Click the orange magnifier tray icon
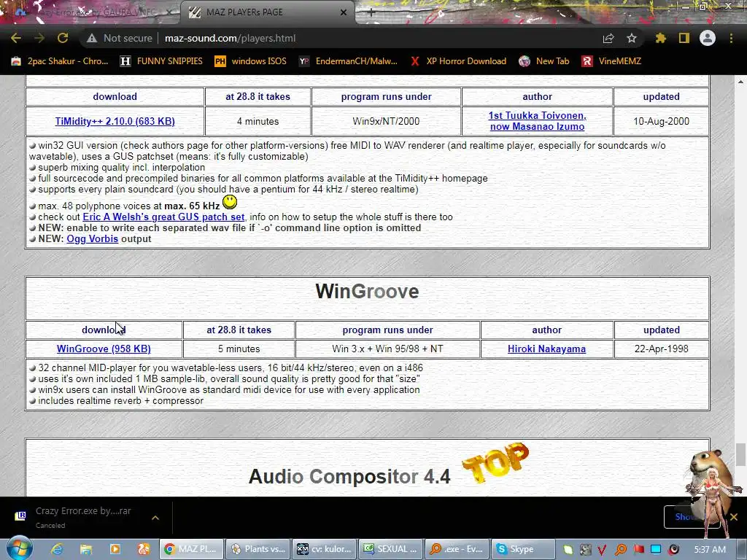 pyautogui.click(x=620, y=550)
